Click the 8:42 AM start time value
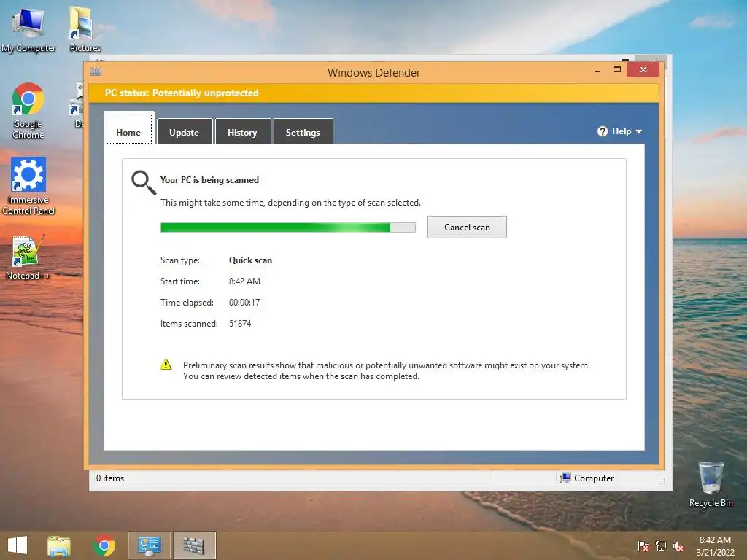The image size is (747, 560). [x=244, y=281]
